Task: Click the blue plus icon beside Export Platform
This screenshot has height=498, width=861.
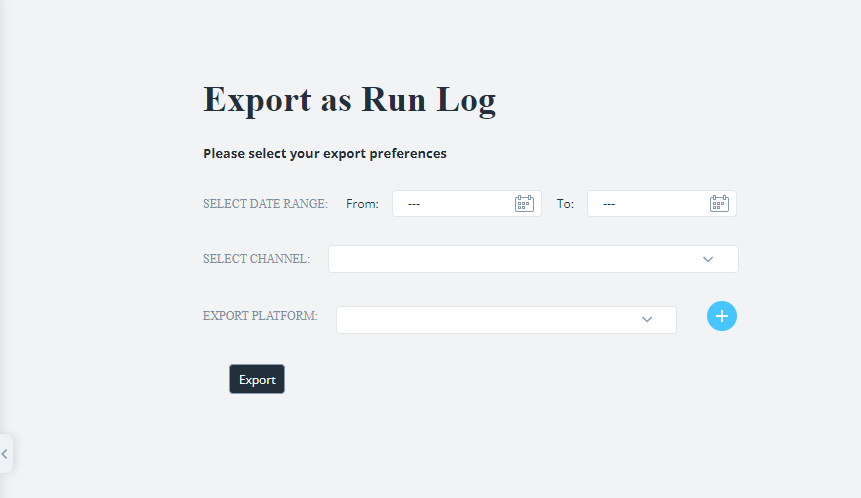Action: point(722,316)
